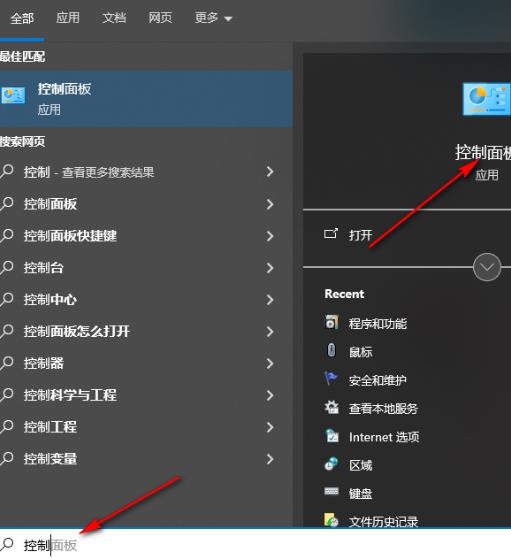Expand more actions with circular down arrow

point(487,267)
